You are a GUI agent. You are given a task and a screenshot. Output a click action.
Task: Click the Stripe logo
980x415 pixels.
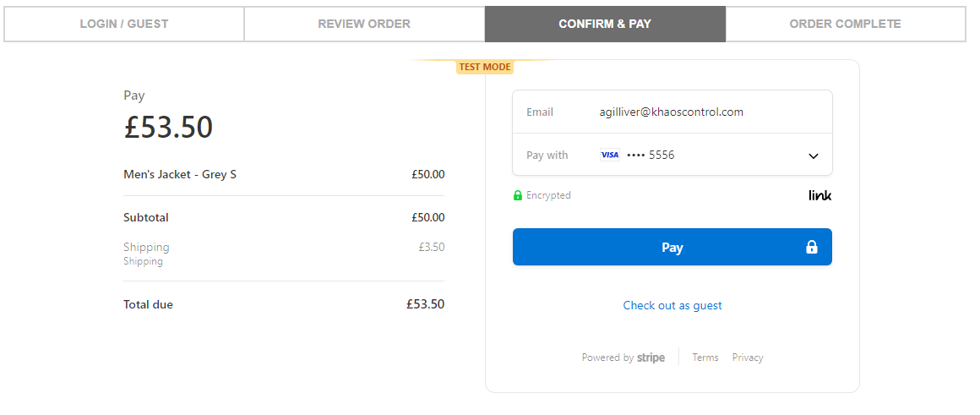651,358
